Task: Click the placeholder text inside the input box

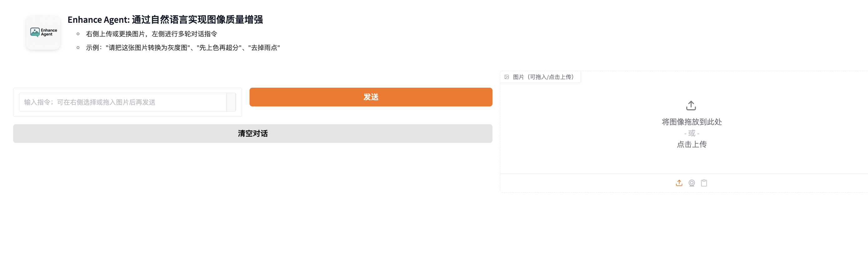Action: [x=89, y=102]
